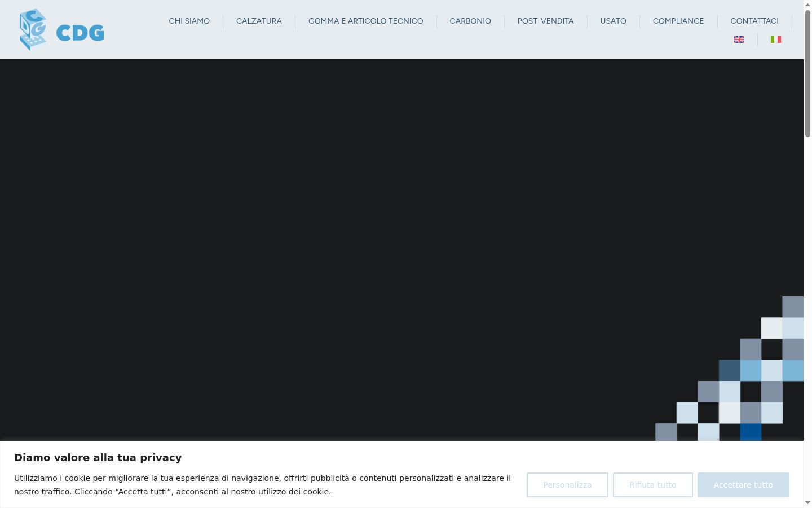The height and width of the screenshot is (508, 812).
Task: Click the CDG logo in the header
Action: click(61, 29)
